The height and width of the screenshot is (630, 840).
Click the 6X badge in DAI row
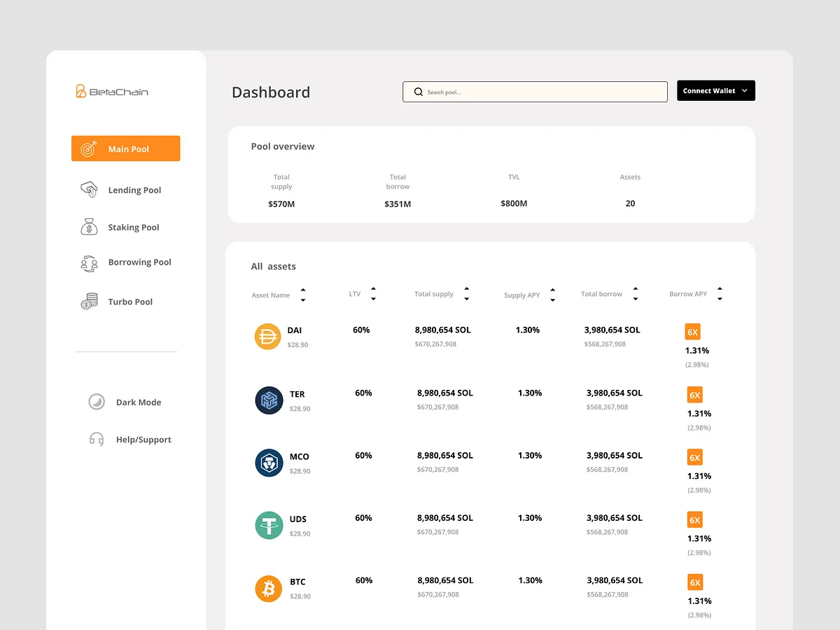[692, 332]
